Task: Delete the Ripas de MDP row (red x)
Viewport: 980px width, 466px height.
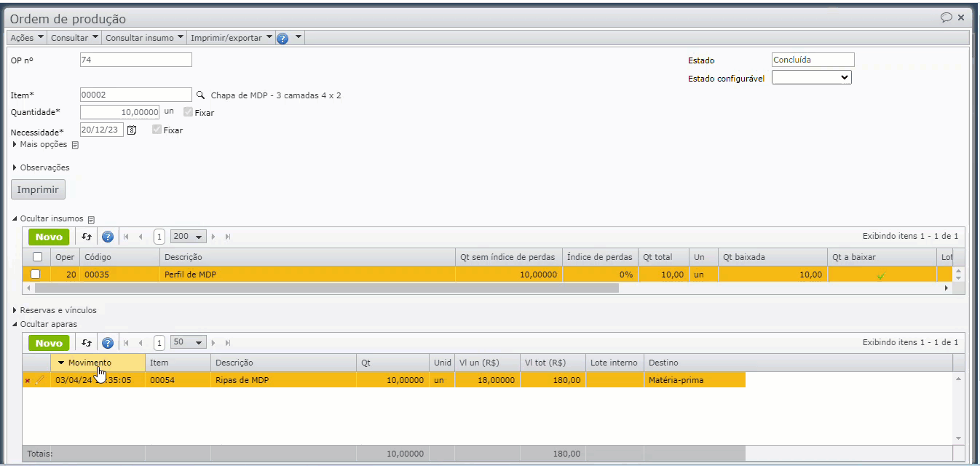Action: pos(28,380)
